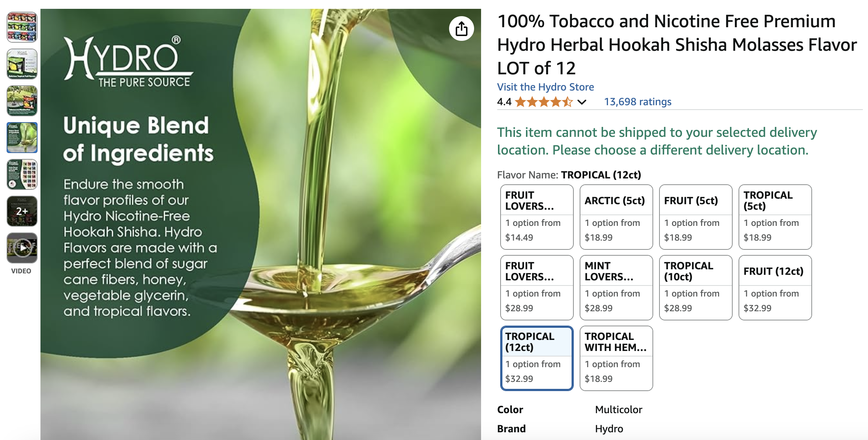
Task: Select the second product thumbnail
Action: point(22,64)
